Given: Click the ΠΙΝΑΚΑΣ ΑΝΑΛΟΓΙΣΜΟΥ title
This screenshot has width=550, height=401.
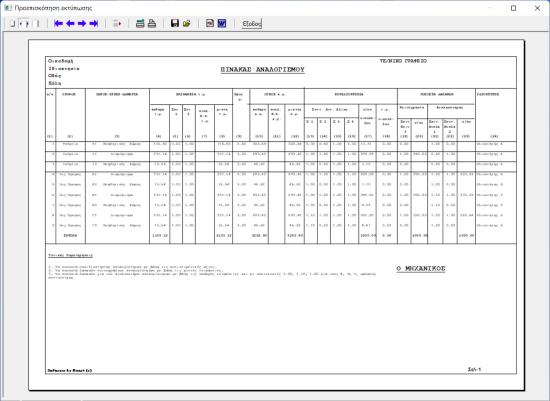Looking at the screenshot, I should click(x=263, y=69).
